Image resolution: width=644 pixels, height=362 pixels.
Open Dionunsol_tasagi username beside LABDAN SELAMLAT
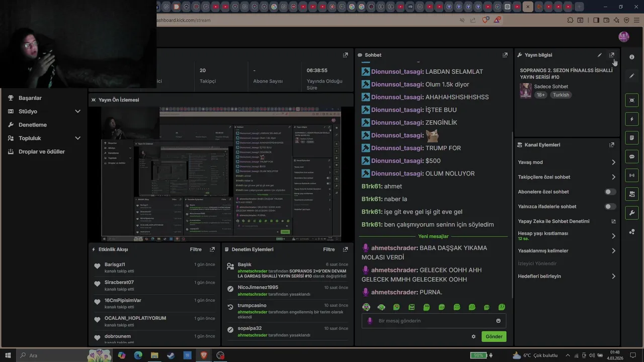397,71
